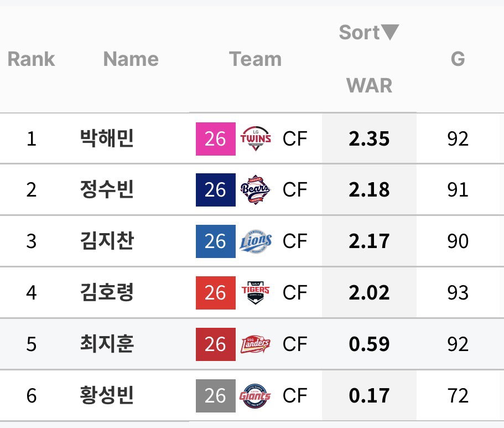Screen dimensions: 504x428
Task: Click the Samsung Lions team logo
Action: (256, 241)
